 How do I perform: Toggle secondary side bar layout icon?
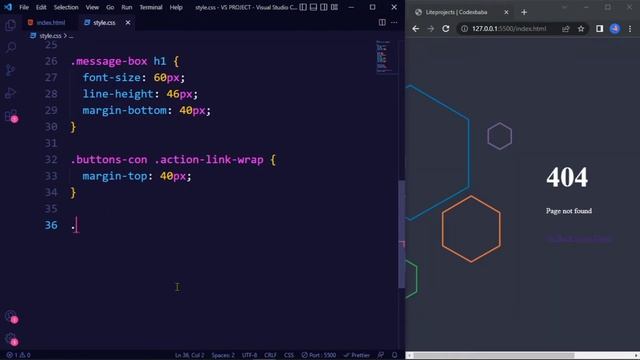(324, 7)
